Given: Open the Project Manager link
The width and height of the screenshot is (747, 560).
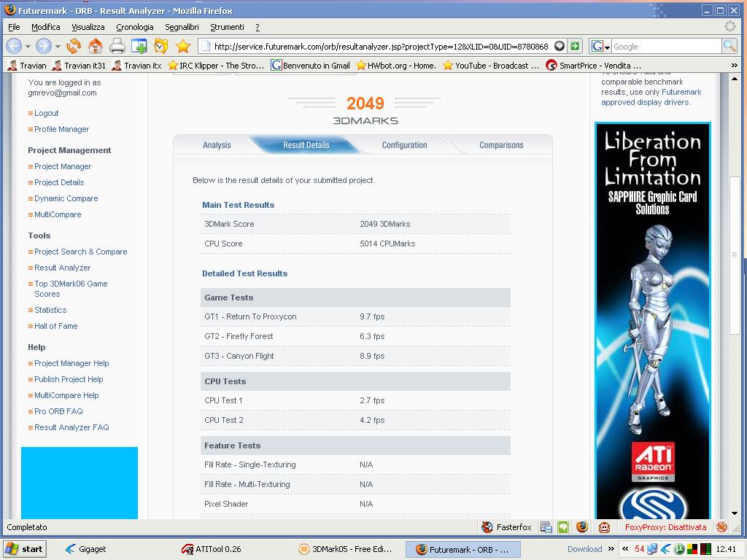Looking at the screenshot, I should click(x=63, y=166).
